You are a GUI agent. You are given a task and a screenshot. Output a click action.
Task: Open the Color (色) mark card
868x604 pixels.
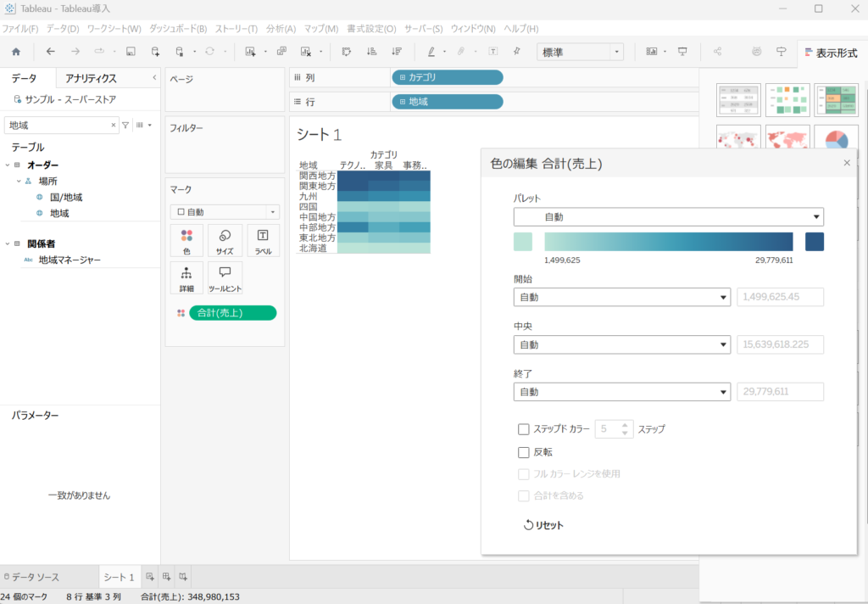coord(187,240)
